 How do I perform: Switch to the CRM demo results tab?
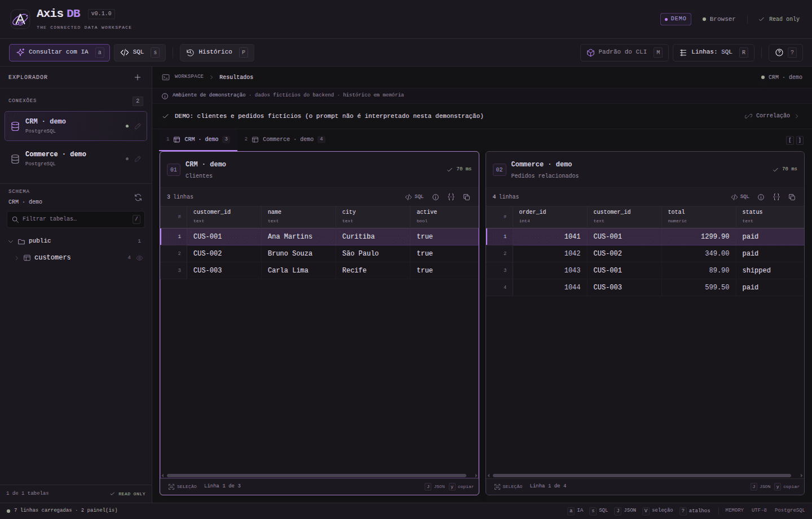198,139
